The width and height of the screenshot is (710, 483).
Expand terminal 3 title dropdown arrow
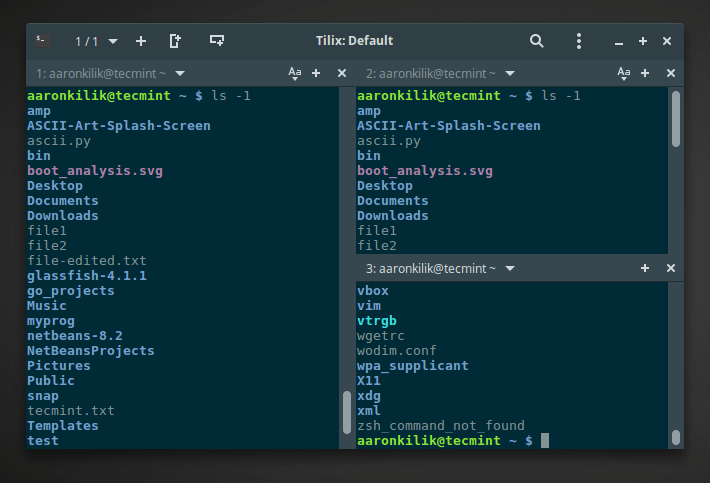[x=510, y=269]
